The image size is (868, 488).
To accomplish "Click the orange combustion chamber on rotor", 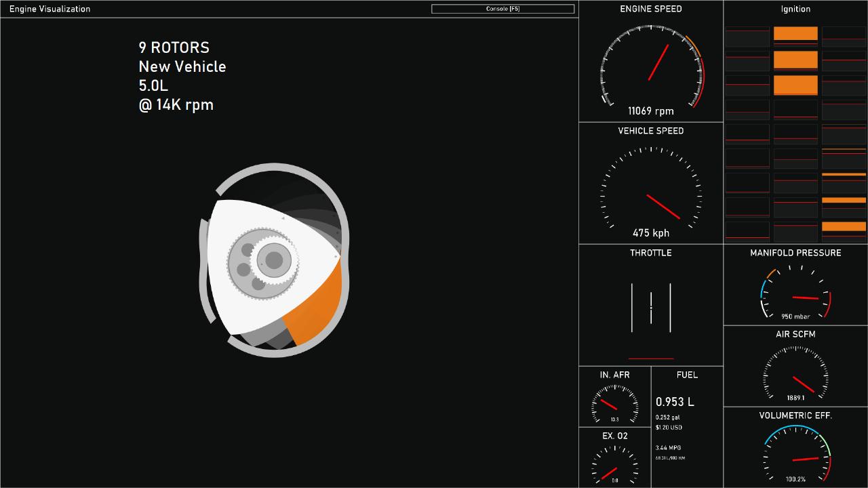I will pyautogui.click(x=316, y=306).
